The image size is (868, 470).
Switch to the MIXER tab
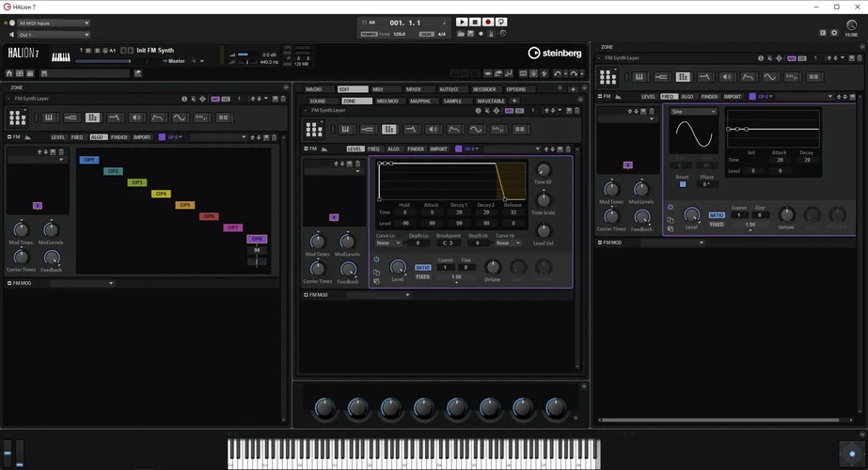(x=413, y=89)
